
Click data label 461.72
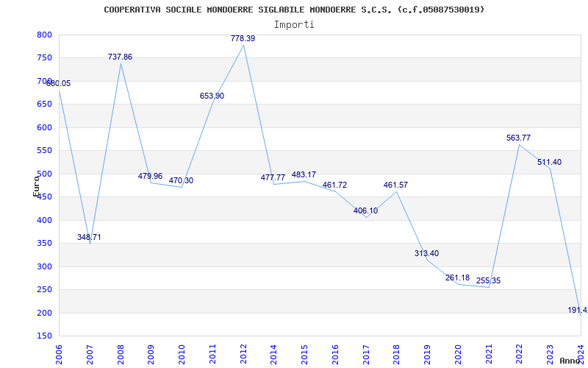coord(335,185)
